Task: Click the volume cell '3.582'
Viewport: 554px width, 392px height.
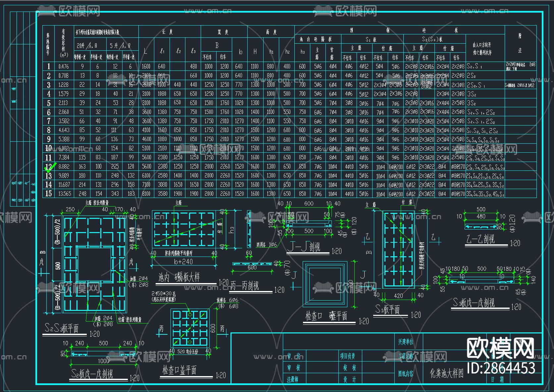Action: [x=64, y=121]
